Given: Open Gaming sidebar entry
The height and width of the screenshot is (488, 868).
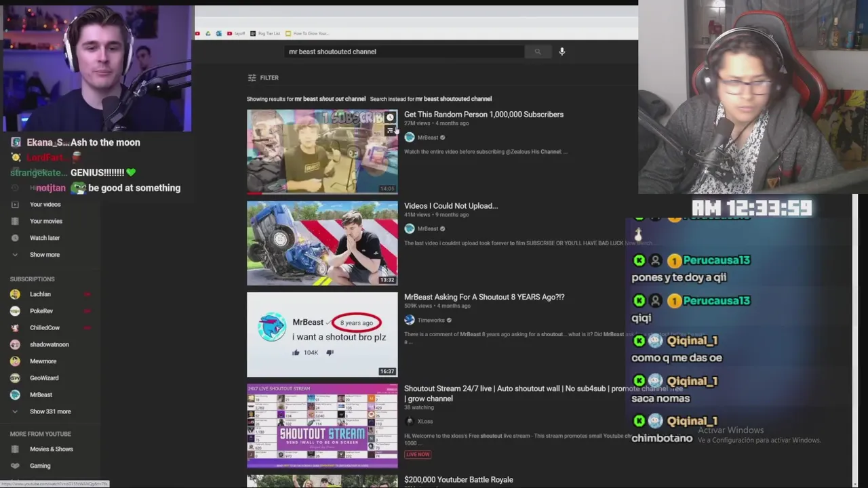Looking at the screenshot, I should (40, 466).
